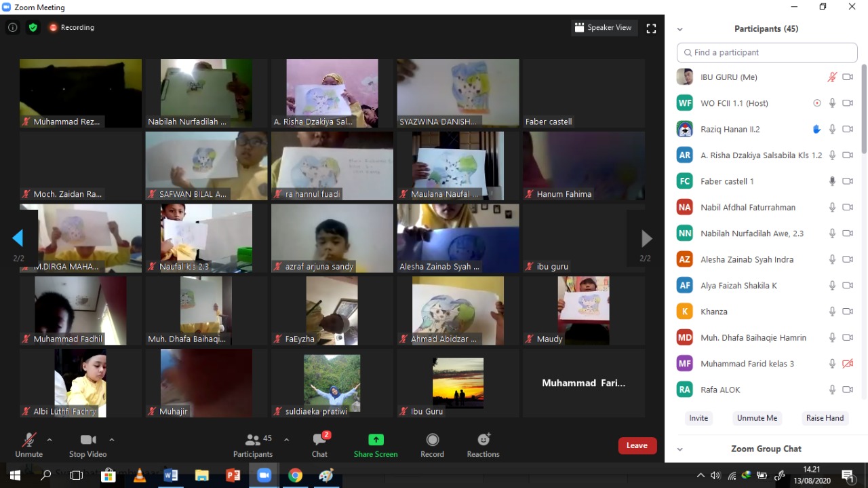The width and height of the screenshot is (868, 488).
Task: Expand audio options next to Unmute
Action: tap(49, 440)
